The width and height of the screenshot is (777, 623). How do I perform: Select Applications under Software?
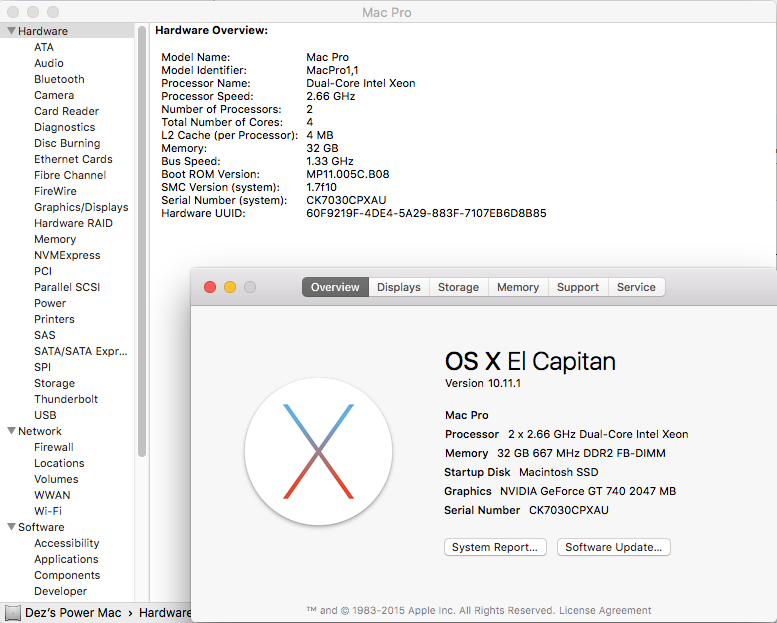pos(66,559)
